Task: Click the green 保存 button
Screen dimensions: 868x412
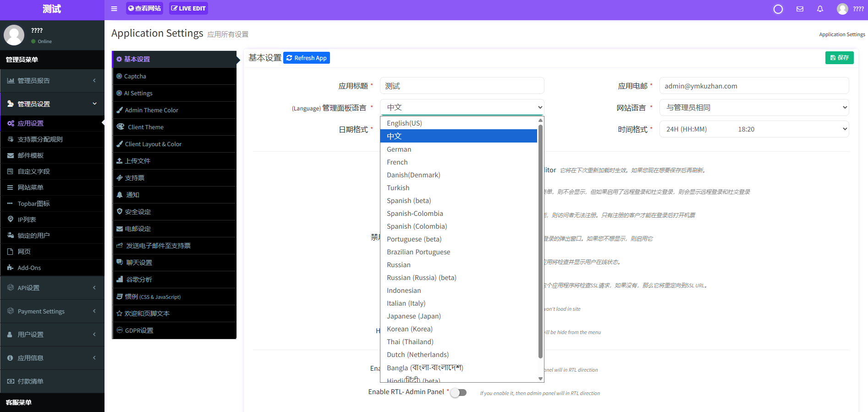Action: 839,58
